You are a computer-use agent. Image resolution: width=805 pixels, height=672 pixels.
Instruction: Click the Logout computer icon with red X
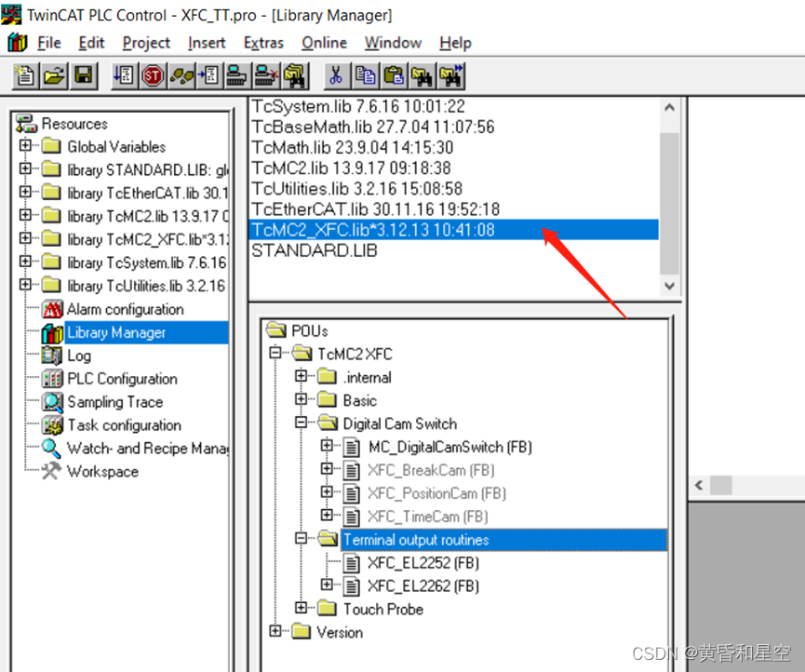266,76
